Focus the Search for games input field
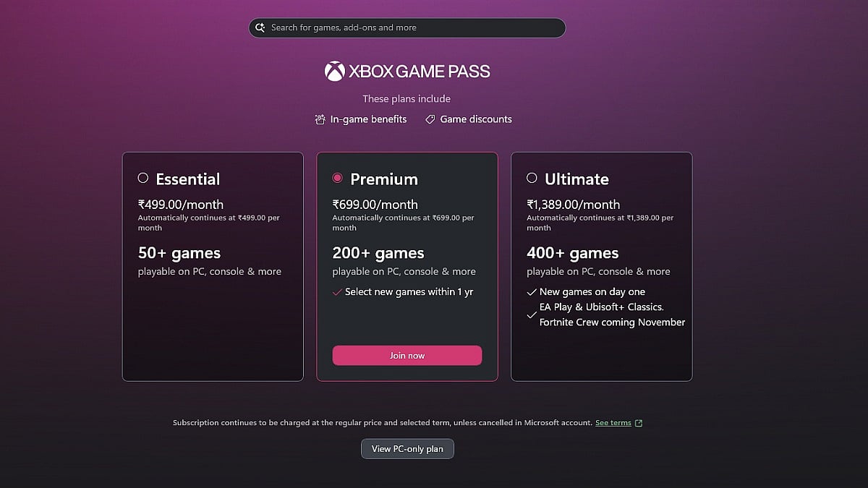 pos(412,27)
